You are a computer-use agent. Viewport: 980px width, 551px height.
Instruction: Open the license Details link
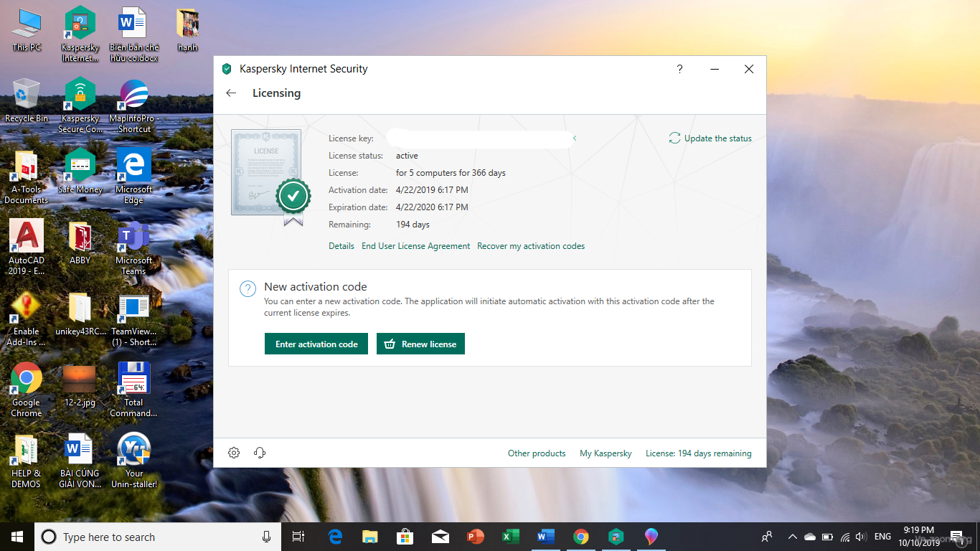(341, 246)
